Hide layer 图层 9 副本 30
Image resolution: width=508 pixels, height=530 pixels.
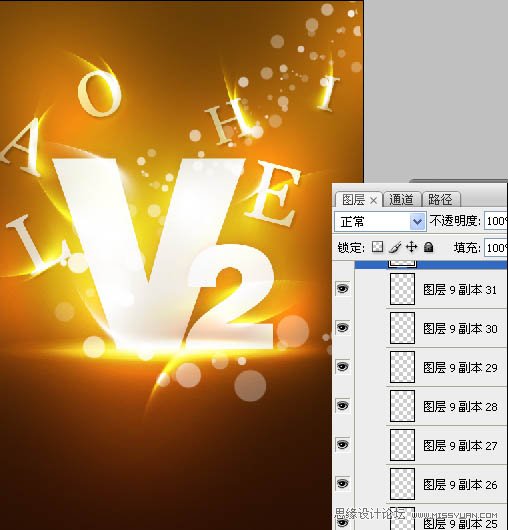point(343,328)
